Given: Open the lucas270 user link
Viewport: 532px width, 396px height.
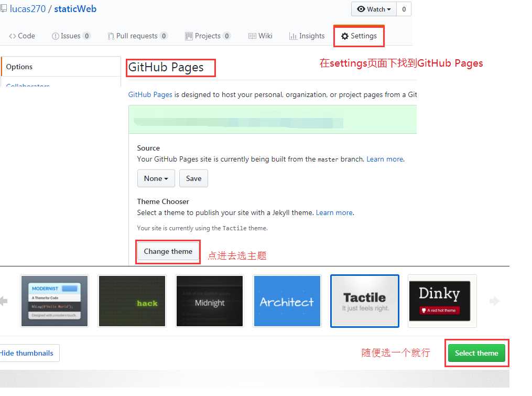Looking at the screenshot, I should pyautogui.click(x=27, y=9).
